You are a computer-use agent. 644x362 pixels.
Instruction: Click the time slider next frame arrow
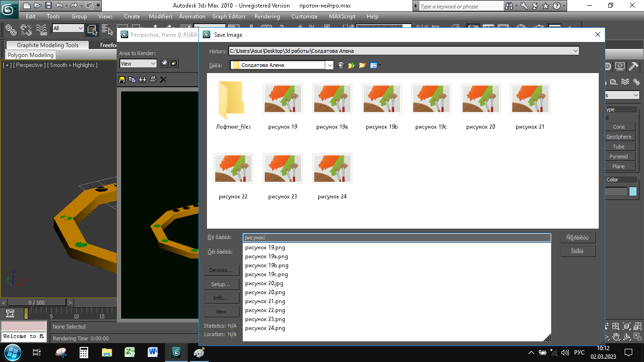[70, 303]
